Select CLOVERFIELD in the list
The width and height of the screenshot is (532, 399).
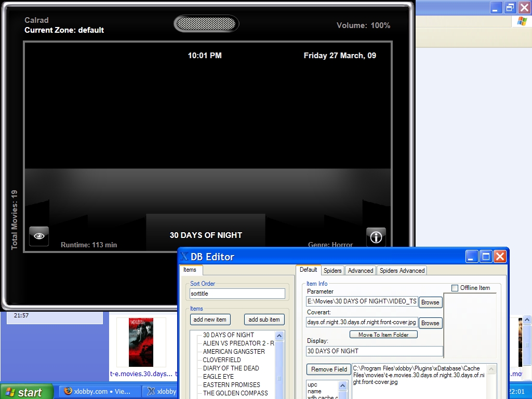tap(222, 360)
